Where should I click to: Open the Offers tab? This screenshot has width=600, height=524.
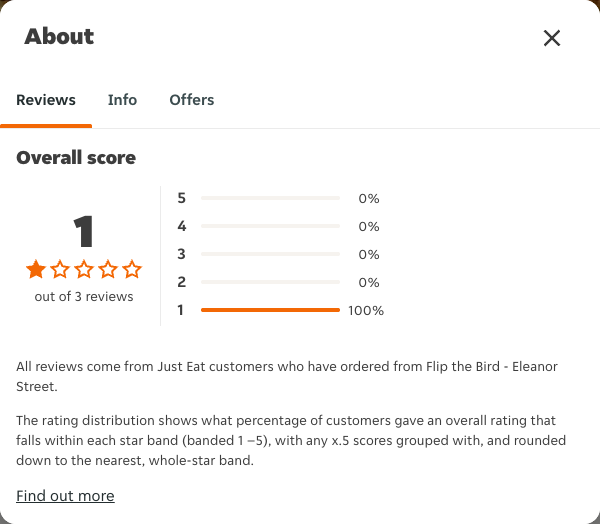192,100
